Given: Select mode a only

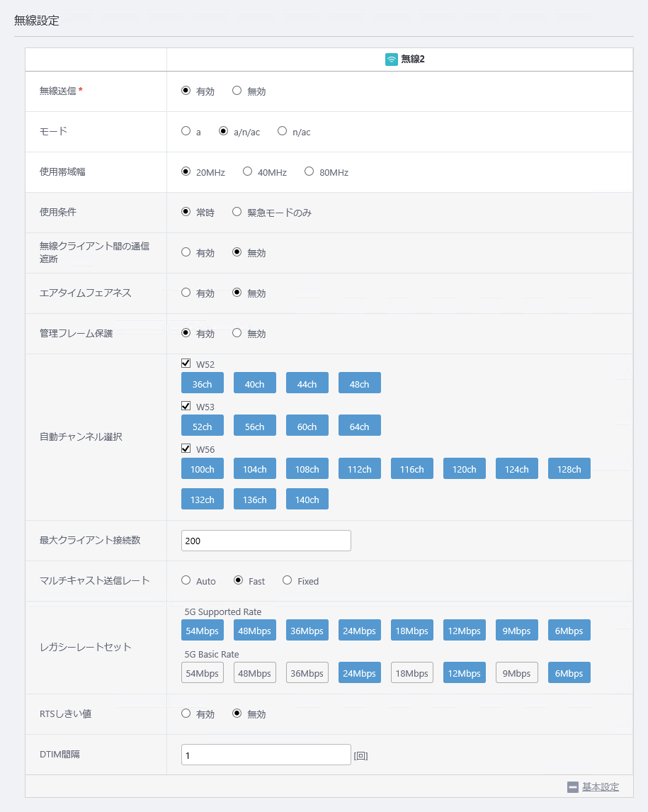Looking at the screenshot, I should [x=186, y=131].
